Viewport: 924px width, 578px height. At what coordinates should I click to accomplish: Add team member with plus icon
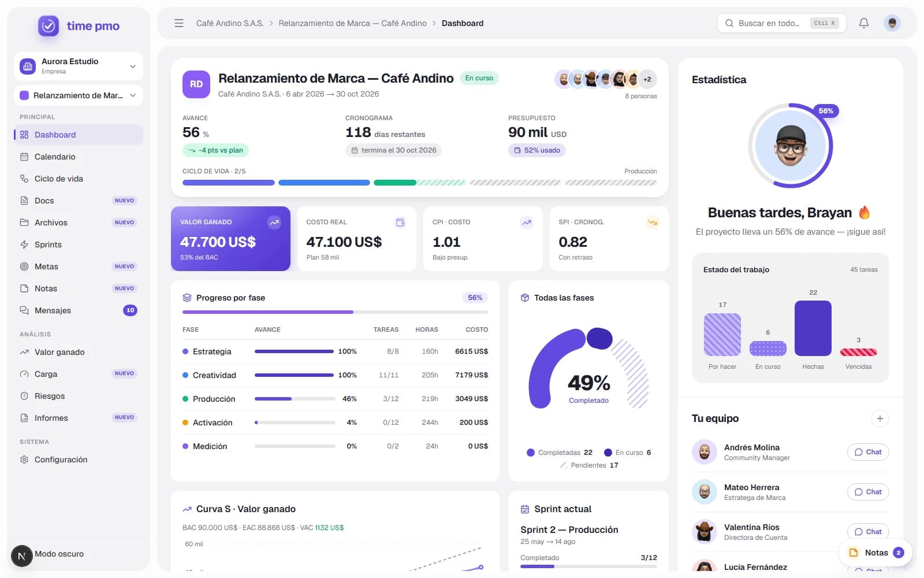tap(880, 418)
